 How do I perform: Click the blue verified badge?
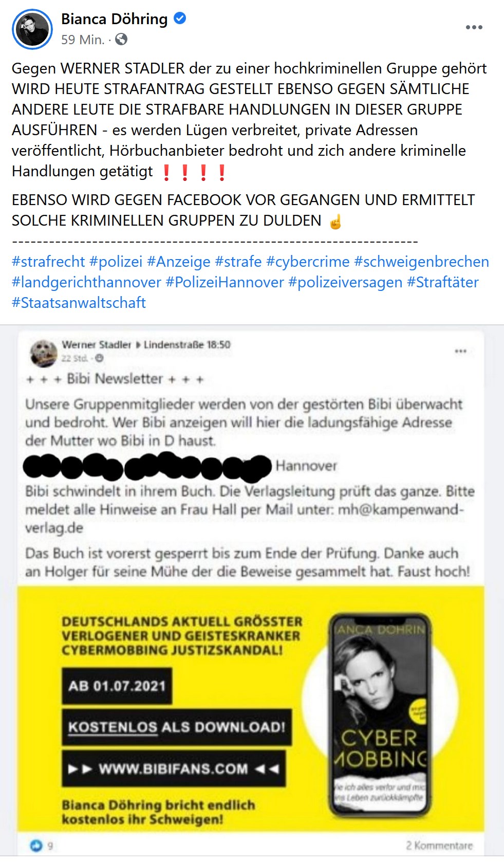click(x=180, y=19)
